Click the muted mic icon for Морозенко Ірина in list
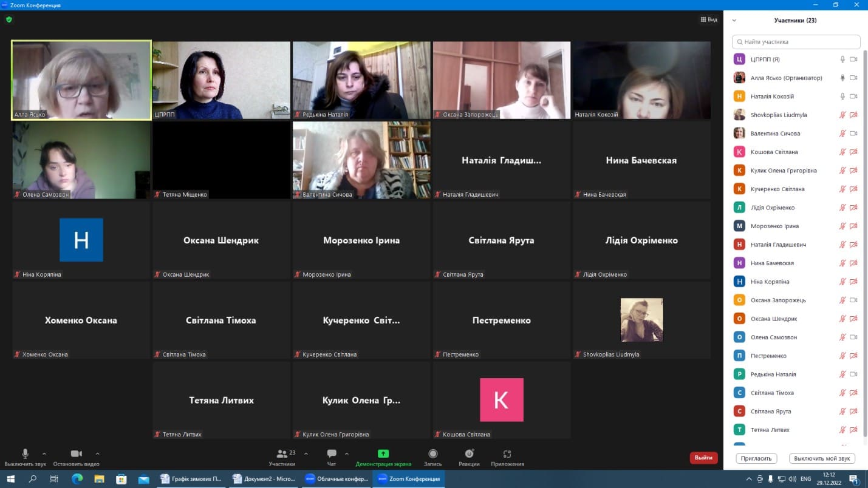The width and height of the screenshot is (868, 488). point(842,226)
